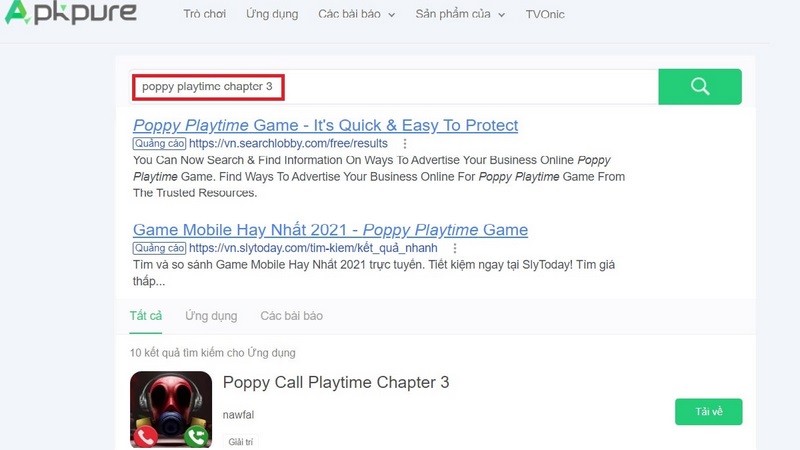The height and width of the screenshot is (450, 800).
Task: Expand the Sản phẩm của dropdown
Action: pos(460,14)
